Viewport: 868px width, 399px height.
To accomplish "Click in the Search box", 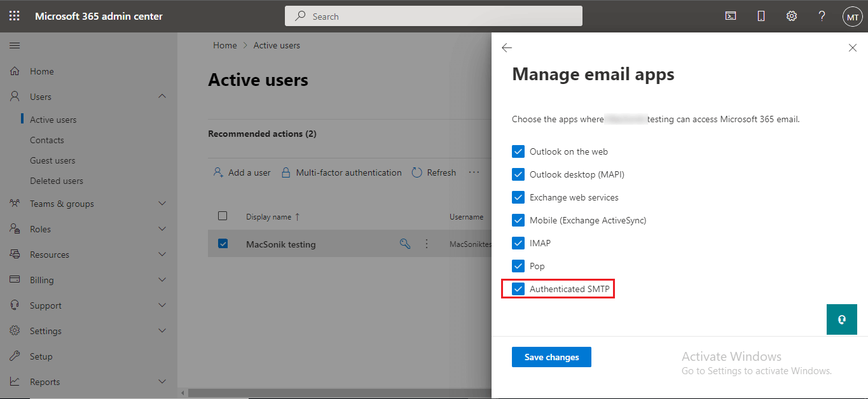I will tap(439, 17).
